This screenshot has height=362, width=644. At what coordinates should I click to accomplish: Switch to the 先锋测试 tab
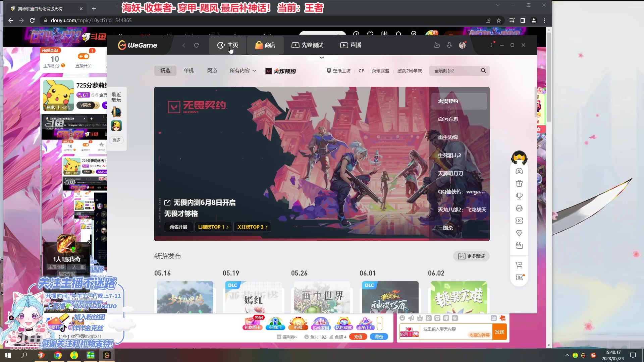pos(307,45)
